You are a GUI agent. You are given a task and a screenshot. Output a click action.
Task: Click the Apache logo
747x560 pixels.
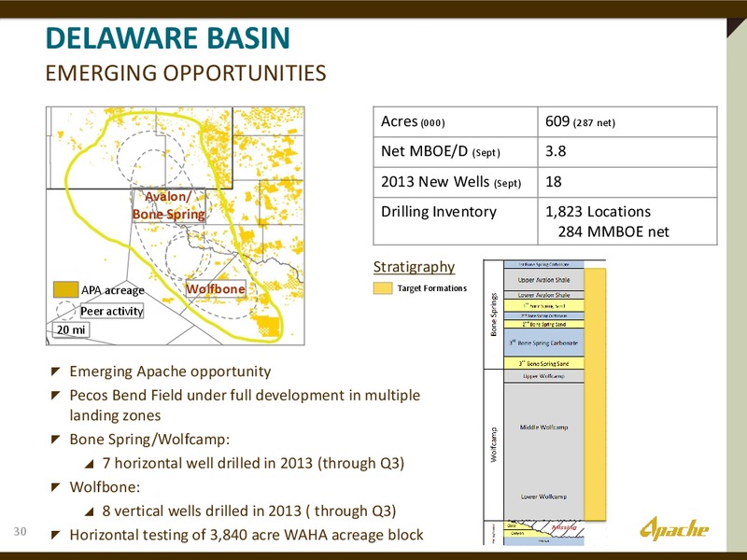click(674, 529)
